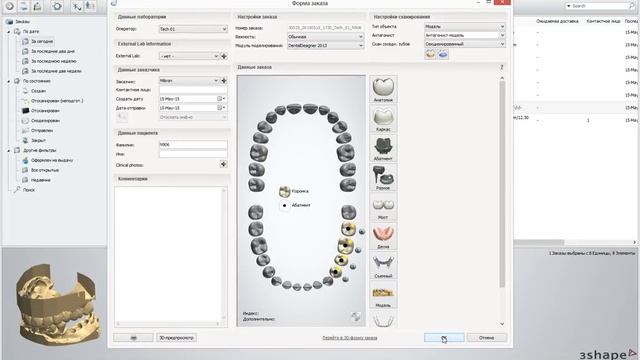The height and width of the screenshot is (360, 640).
Task: Collapse the По состоянию tree node
Action: click(x=9, y=81)
